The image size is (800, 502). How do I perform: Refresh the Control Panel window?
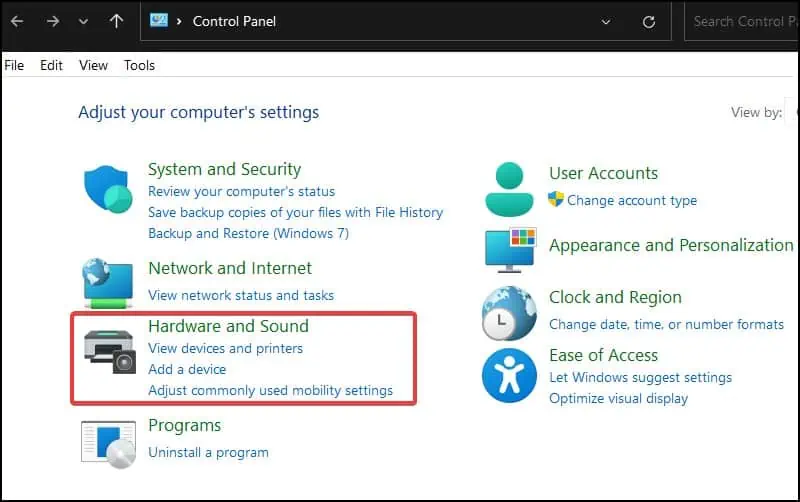point(650,21)
